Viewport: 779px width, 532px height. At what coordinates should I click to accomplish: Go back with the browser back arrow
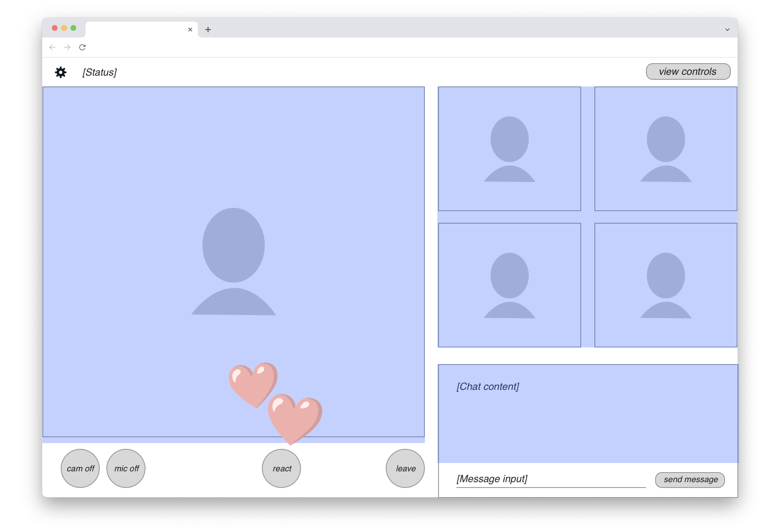(x=52, y=47)
